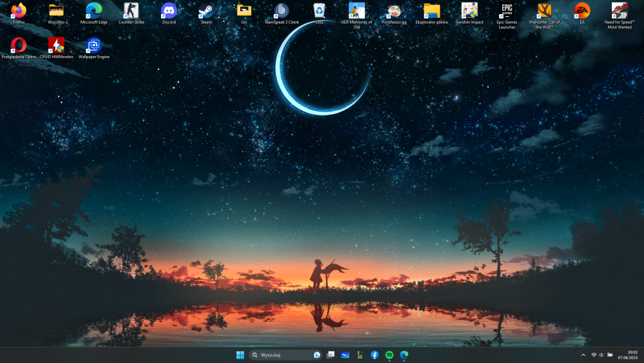Select the Gry folder on the desktop
The height and width of the screenshot is (363, 644).
click(244, 14)
